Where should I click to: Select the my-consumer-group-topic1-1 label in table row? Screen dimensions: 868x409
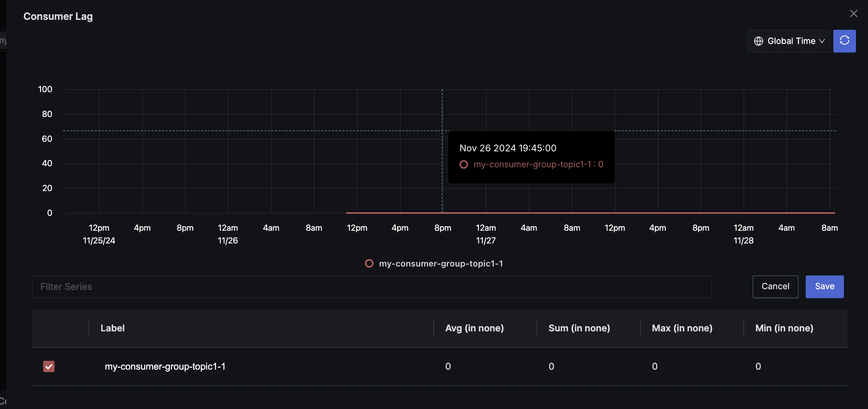point(165,366)
